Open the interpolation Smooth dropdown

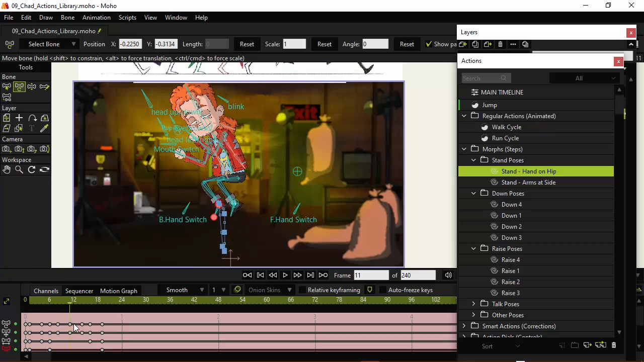[185, 290]
